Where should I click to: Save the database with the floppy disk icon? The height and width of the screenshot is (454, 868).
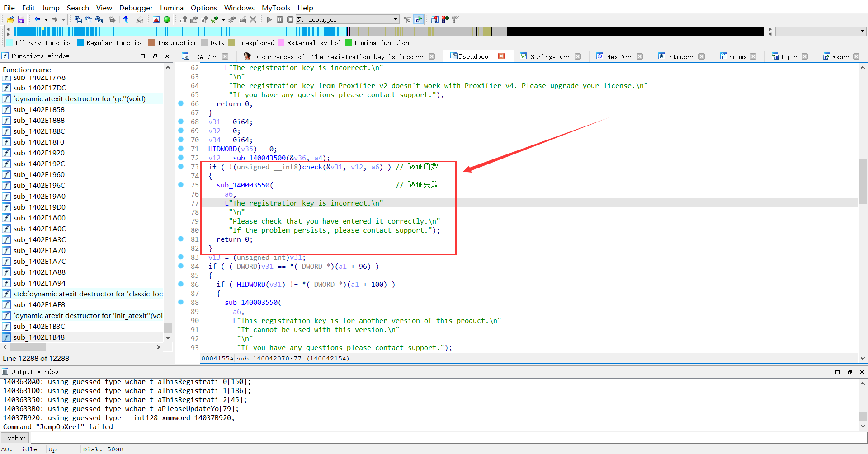coord(21,19)
